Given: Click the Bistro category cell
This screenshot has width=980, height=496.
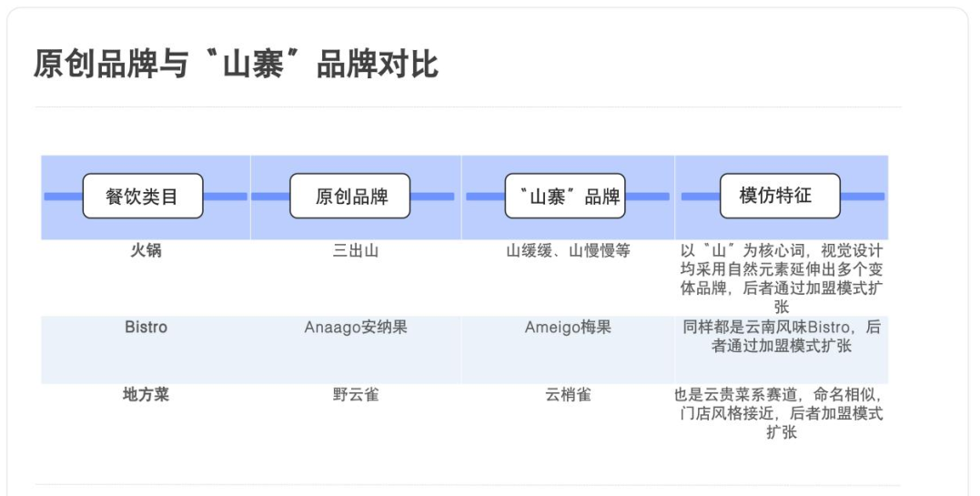Looking at the screenshot, I should [x=146, y=327].
